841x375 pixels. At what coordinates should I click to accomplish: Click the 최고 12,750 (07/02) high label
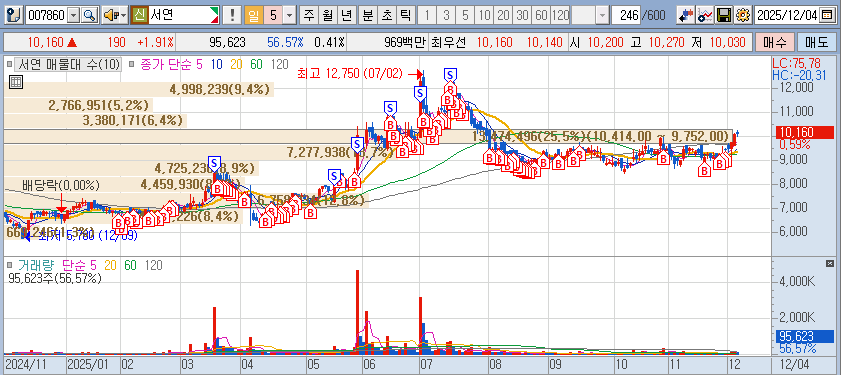(x=349, y=74)
